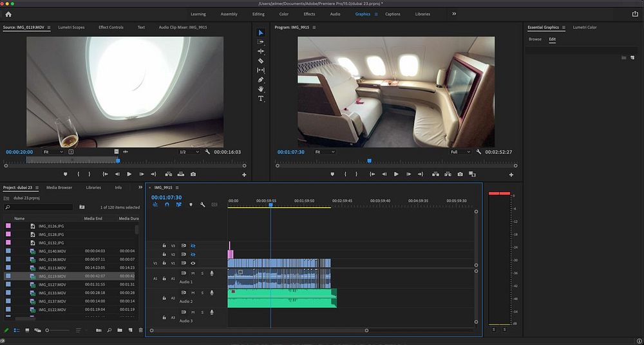Open timeline display settings wrench
644x345 pixels.
[x=202, y=205]
